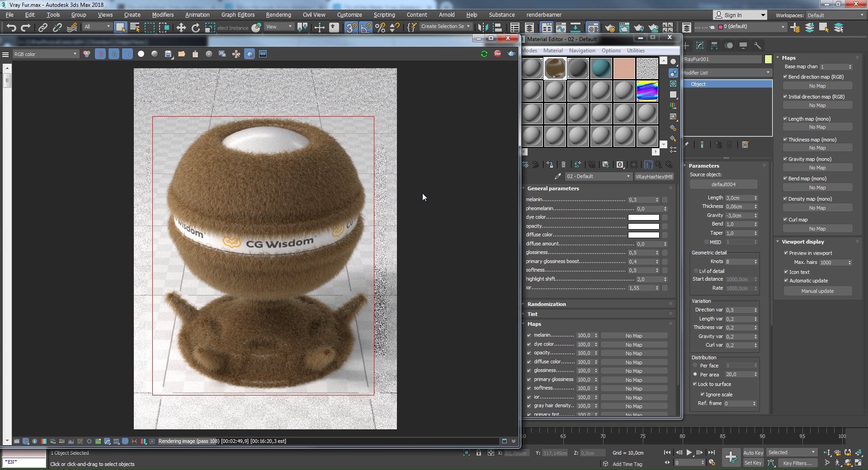Click the diffuse color swatch
The height and width of the screenshot is (470, 868).
(643, 235)
